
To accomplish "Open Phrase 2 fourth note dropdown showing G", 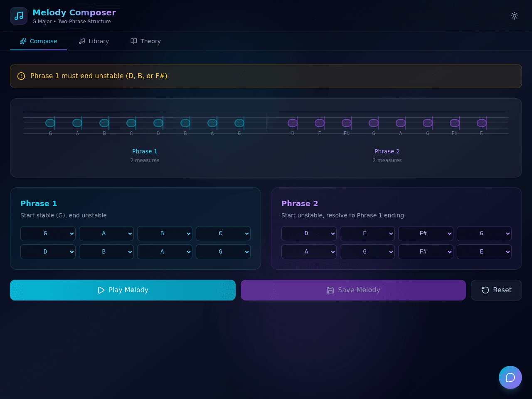I will 484,234.
